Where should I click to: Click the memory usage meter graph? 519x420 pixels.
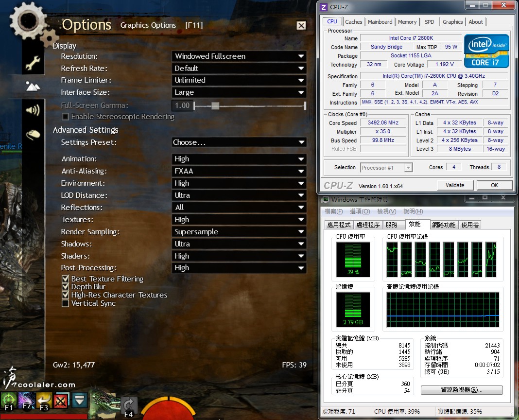click(353, 310)
